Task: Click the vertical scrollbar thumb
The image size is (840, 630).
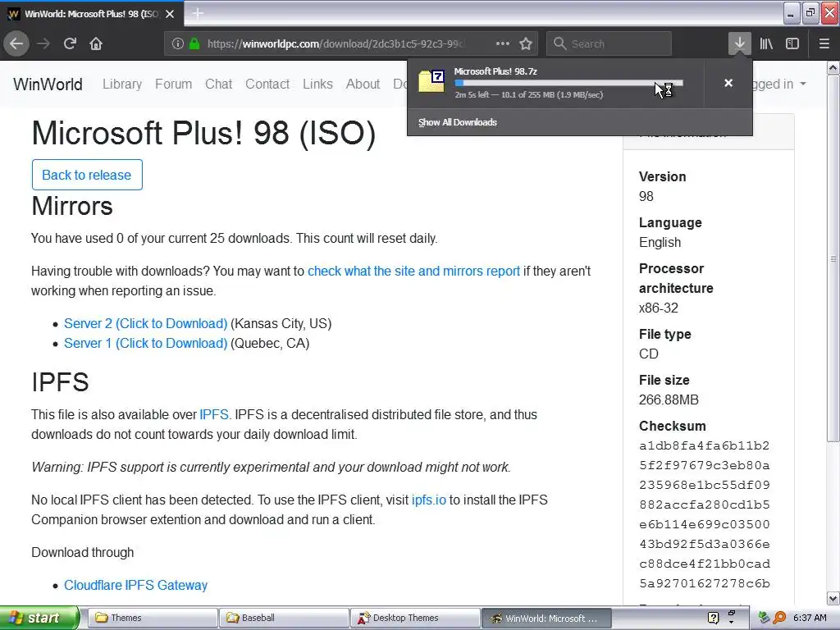Action: [833, 258]
